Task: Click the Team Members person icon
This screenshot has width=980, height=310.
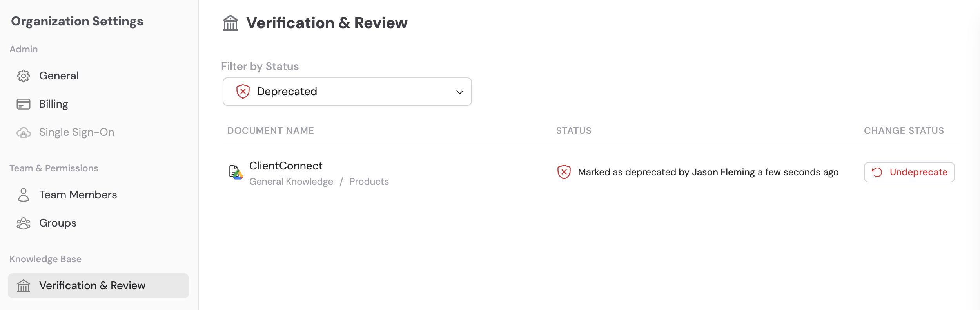Action: click(24, 195)
